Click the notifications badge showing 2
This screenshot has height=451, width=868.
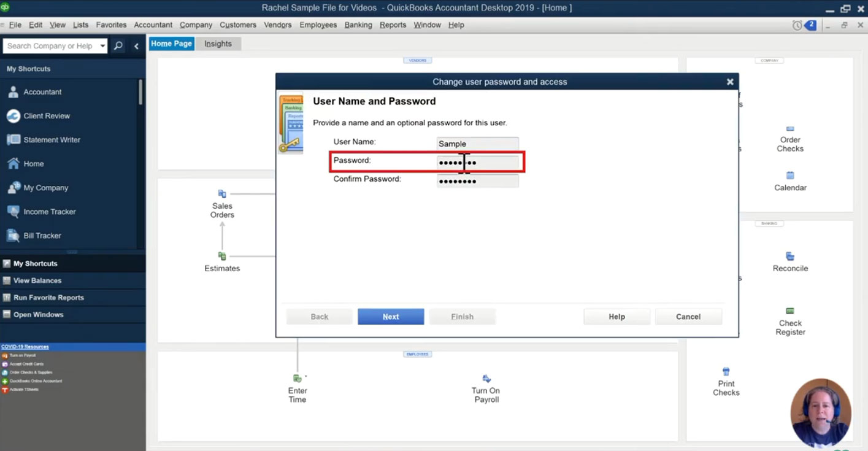click(x=810, y=25)
